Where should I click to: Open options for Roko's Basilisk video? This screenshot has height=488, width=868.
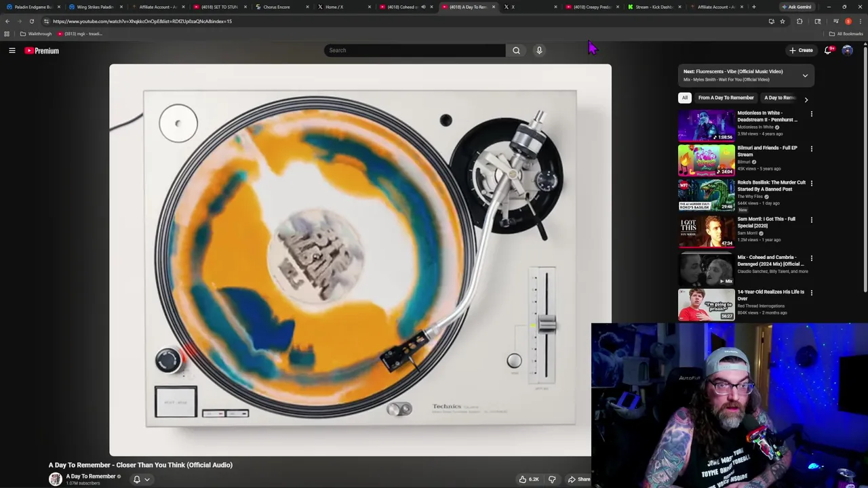(811, 183)
